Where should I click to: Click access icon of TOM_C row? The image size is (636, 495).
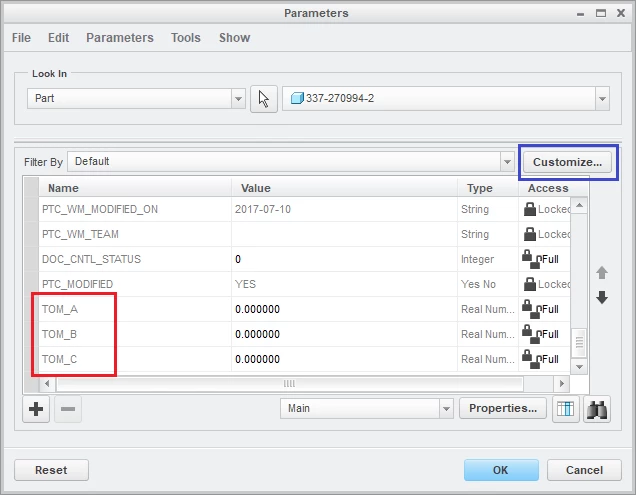(x=531, y=359)
